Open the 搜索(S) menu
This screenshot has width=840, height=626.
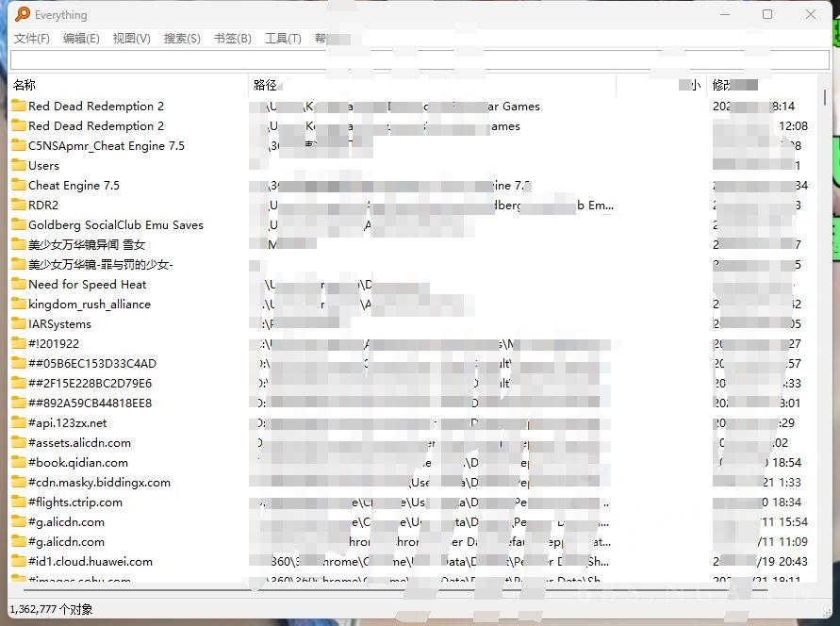182,39
